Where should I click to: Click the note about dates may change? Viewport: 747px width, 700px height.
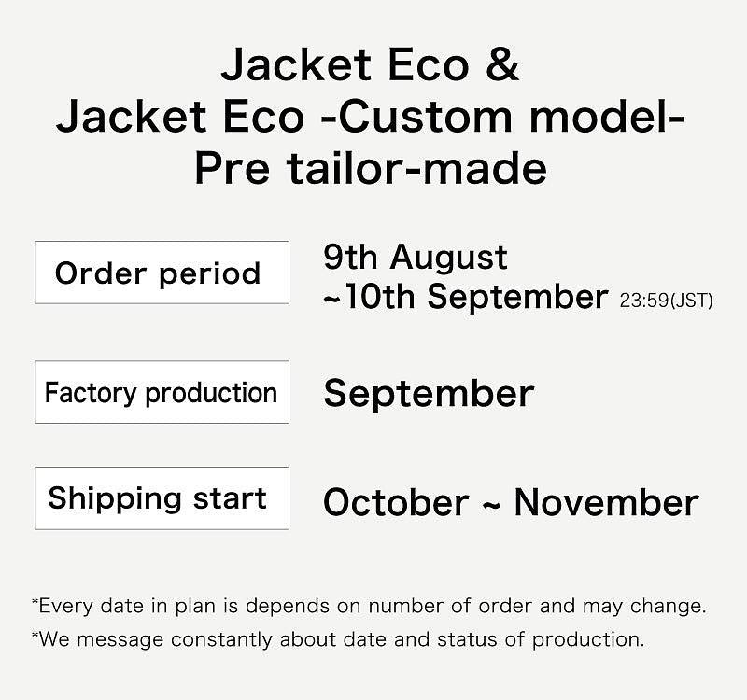(369, 606)
